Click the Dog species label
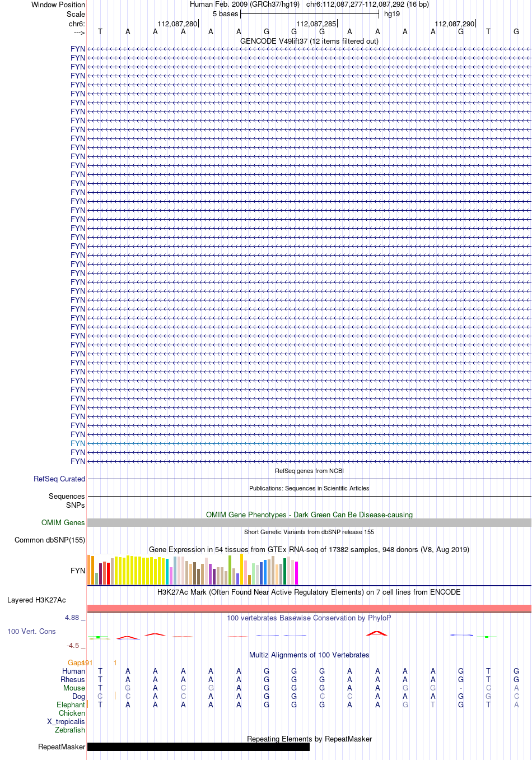 [79, 696]
